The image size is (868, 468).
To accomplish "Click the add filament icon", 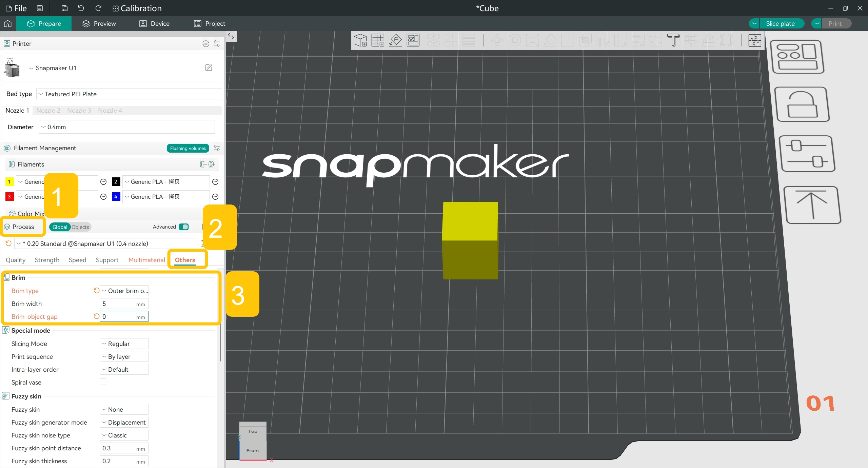I will point(212,164).
